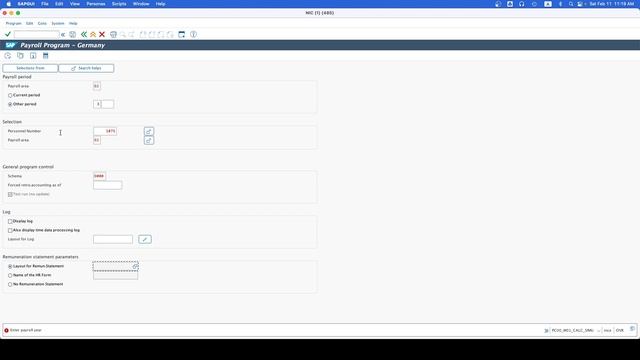Open multiple selection for Payroll area
Viewport: 640px width, 360px height.
point(149,140)
